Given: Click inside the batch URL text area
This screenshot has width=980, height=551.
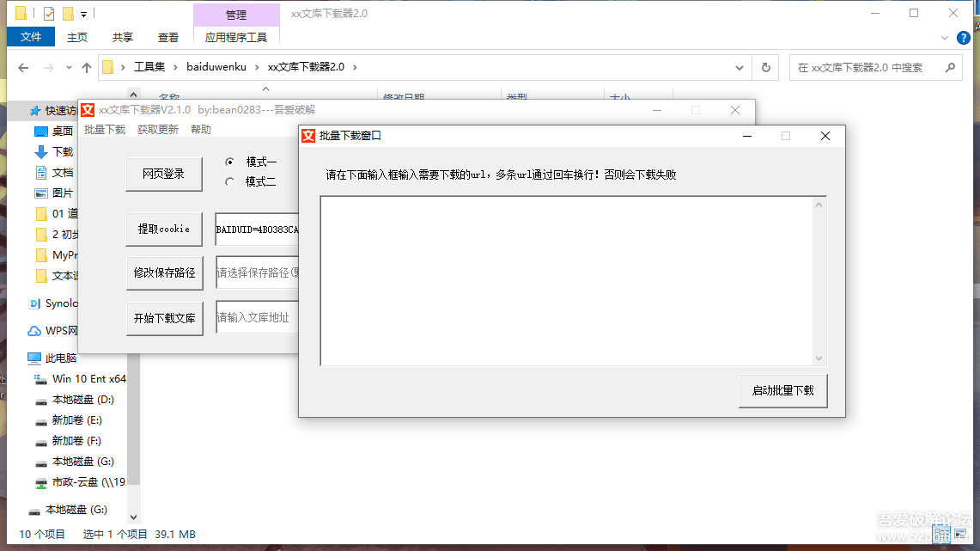Looking at the screenshot, I should [x=566, y=281].
